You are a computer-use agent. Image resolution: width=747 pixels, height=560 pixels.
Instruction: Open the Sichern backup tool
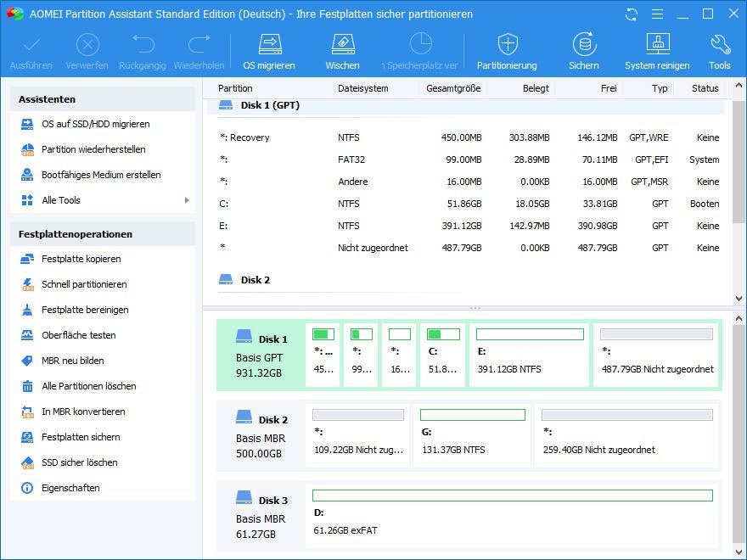(x=583, y=51)
